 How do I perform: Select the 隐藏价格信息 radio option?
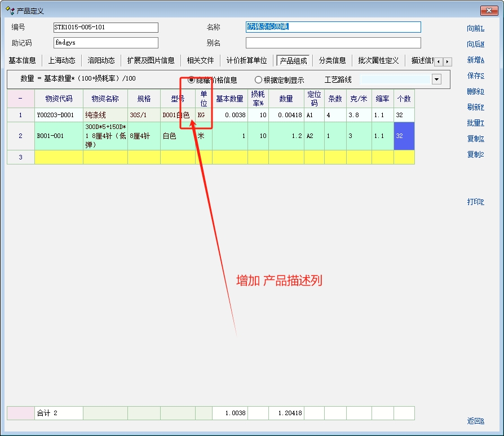pyautogui.click(x=192, y=80)
